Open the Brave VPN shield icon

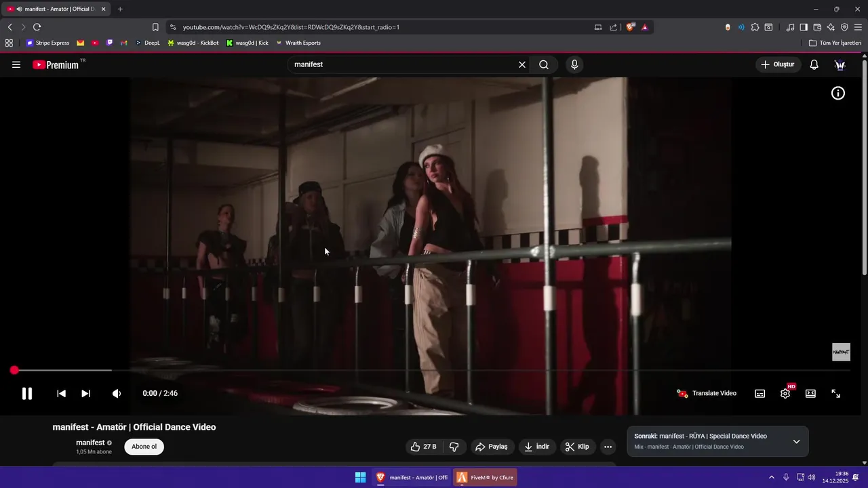point(844,27)
